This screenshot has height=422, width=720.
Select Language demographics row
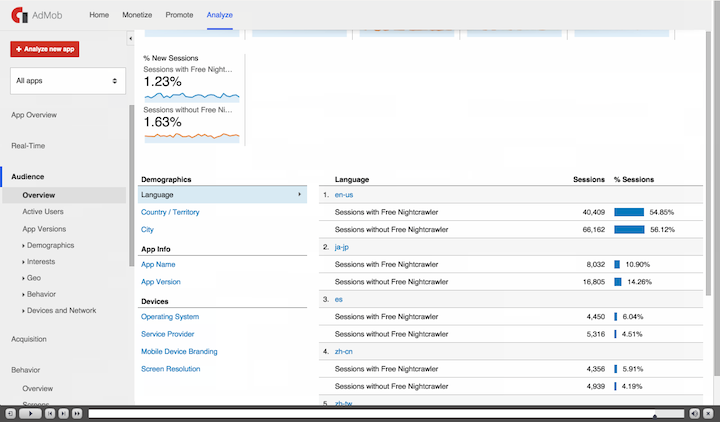222,195
